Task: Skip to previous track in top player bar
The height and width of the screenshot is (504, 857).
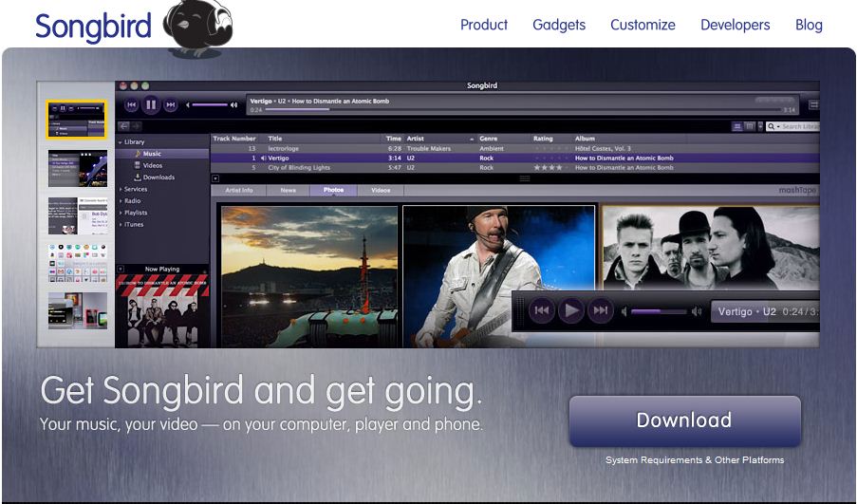Action: click(x=131, y=104)
